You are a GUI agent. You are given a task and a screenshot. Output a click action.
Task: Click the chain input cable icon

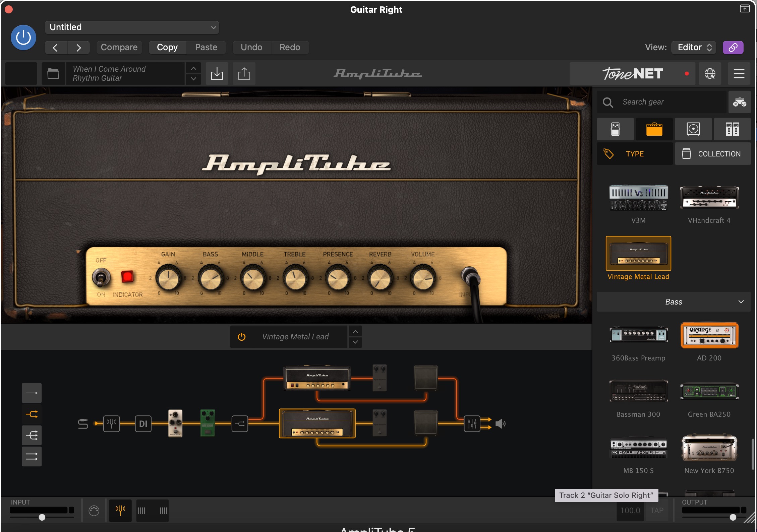point(83,424)
